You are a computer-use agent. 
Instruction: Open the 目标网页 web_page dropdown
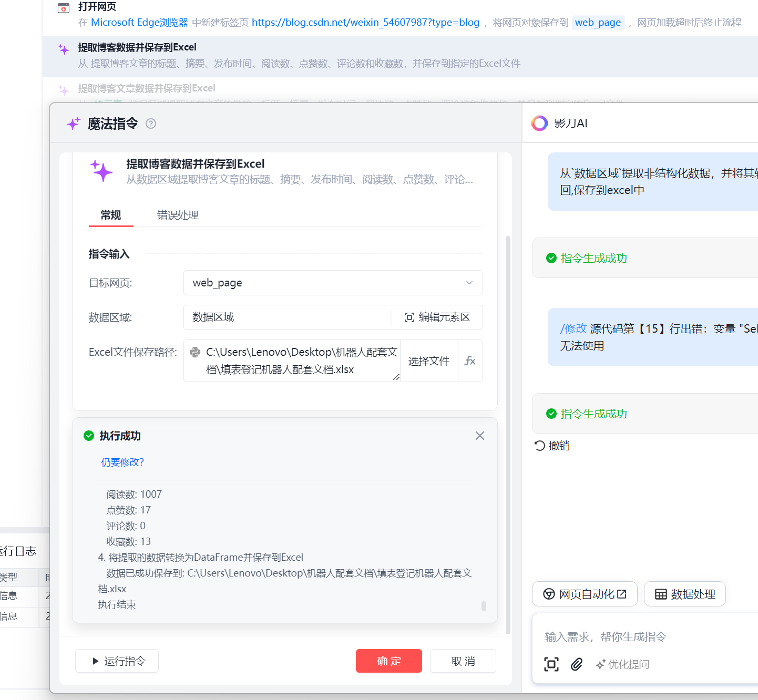[x=333, y=283]
